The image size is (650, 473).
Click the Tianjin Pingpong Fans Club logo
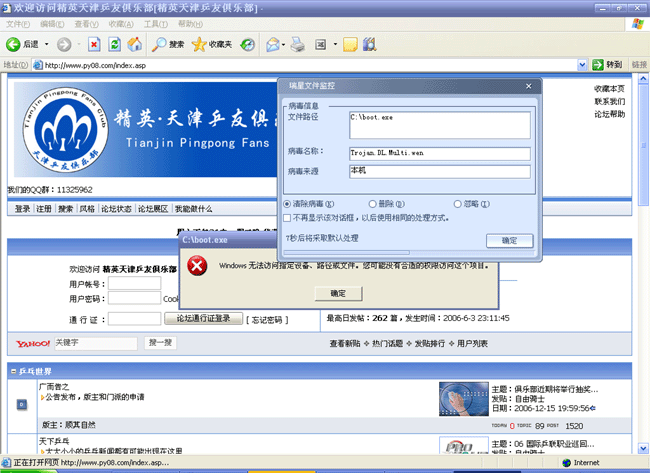[x=65, y=129]
